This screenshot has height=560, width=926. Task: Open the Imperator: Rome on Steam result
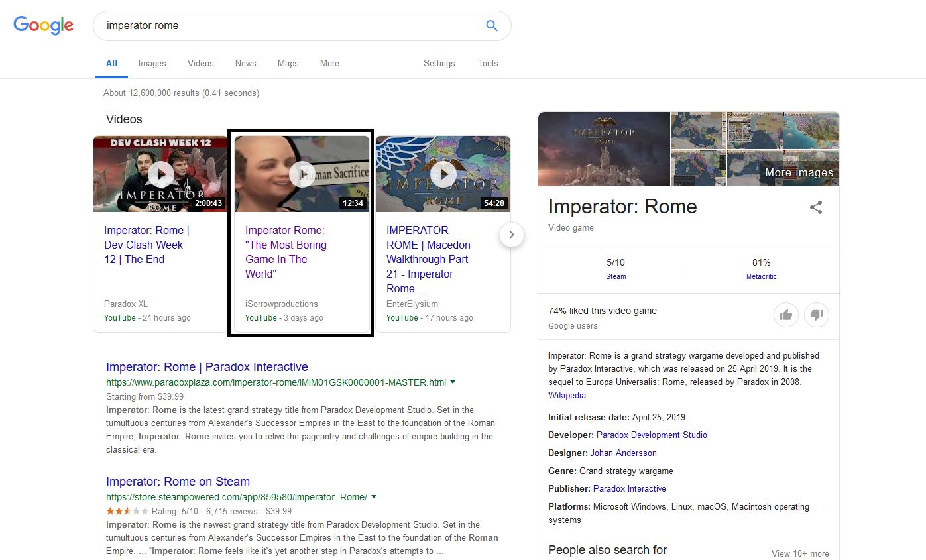point(178,481)
